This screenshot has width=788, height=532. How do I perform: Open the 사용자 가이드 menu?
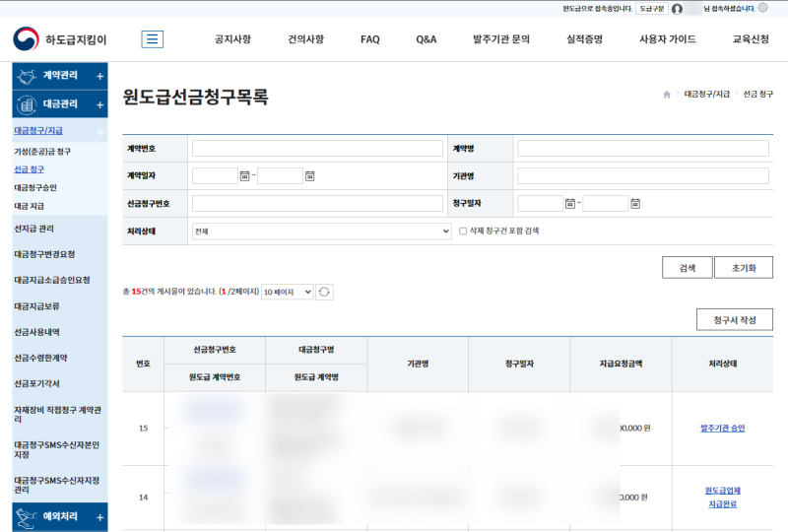pyautogui.click(x=668, y=39)
